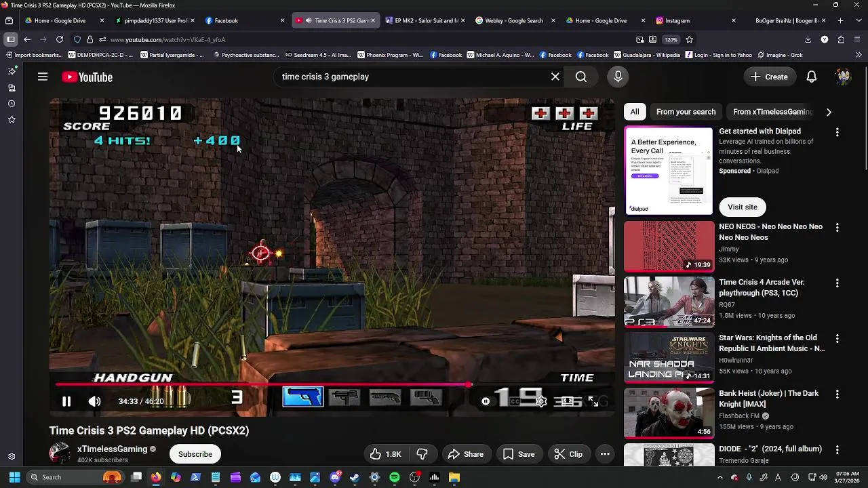
Task: Open the YouTube notifications bell
Action: [x=811, y=77]
